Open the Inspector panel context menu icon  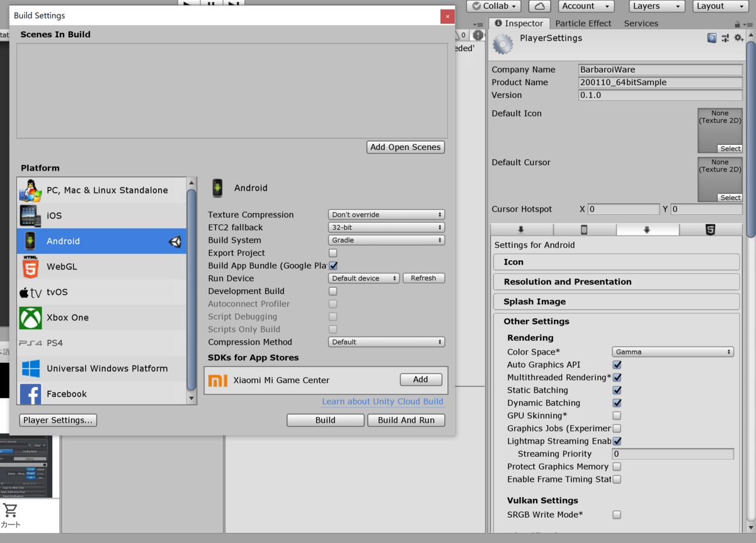[x=748, y=24]
